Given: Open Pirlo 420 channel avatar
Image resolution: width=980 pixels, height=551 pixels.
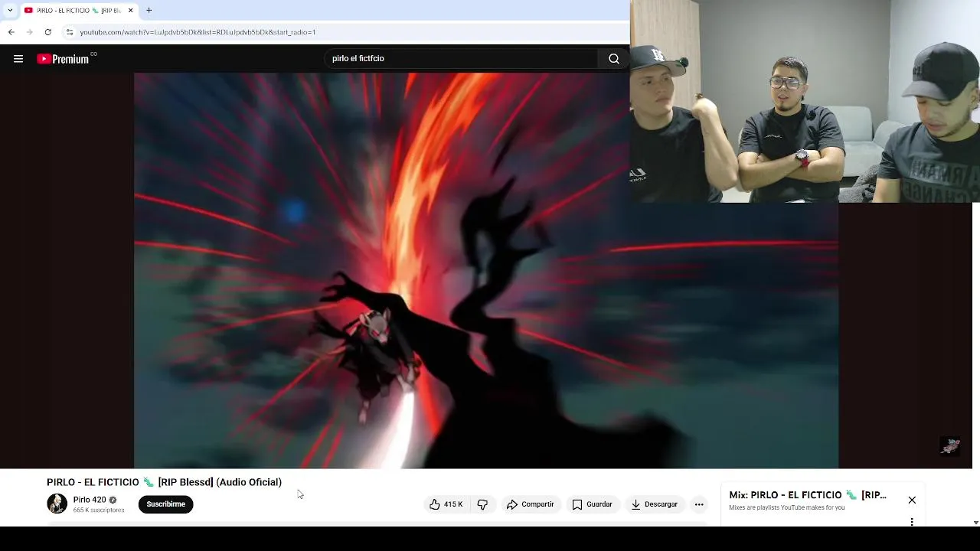Looking at the screenshot, I should click(57, 504).
